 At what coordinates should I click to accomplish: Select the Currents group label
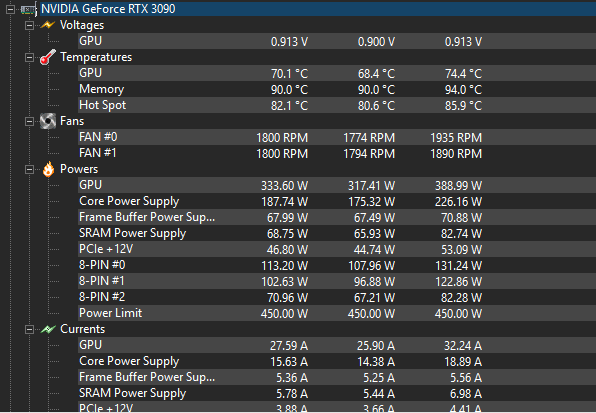(x=82, y=329)
